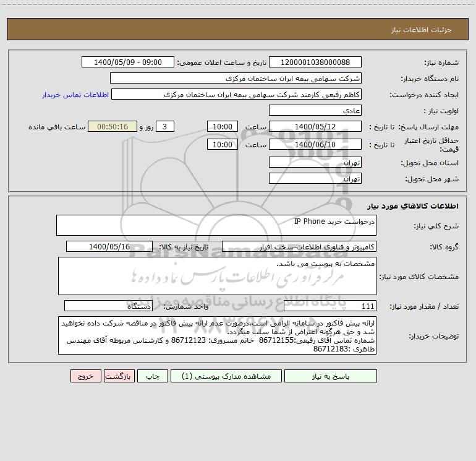Screen dimensions: 476x461
Task: Click the delivery city field 'تهران'
Action: pos(315,178)
